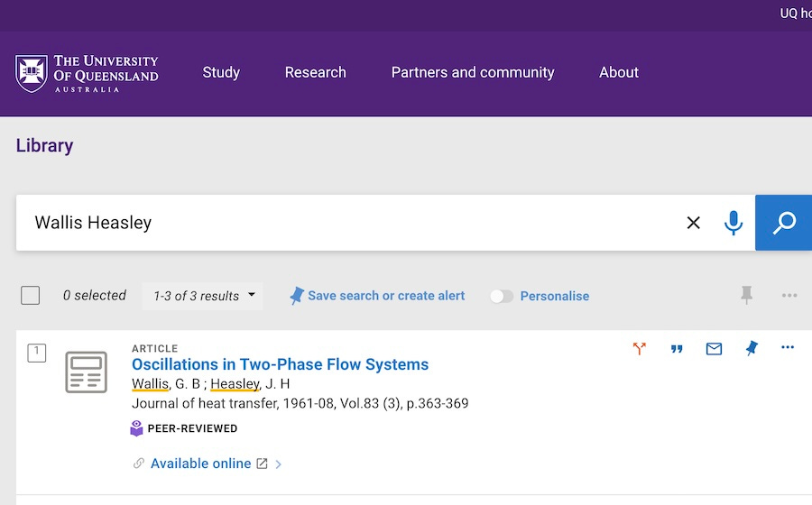Click the Personalise label link
The width and height of the screenshot is (812, 505).
point(555,296)
